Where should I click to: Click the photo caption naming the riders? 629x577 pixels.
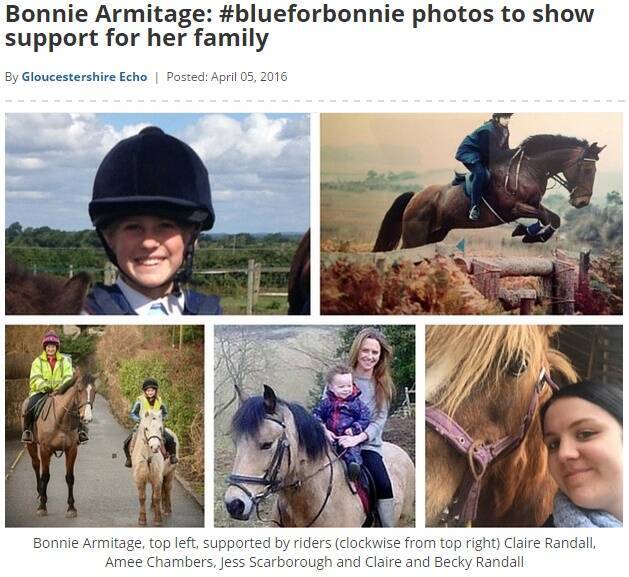coord(314,552)
